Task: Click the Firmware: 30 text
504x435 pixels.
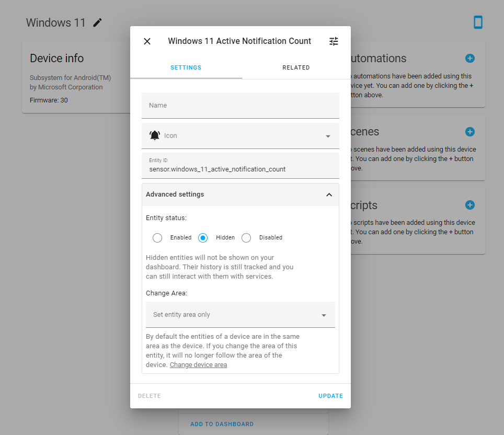Action: pos(49,100)
